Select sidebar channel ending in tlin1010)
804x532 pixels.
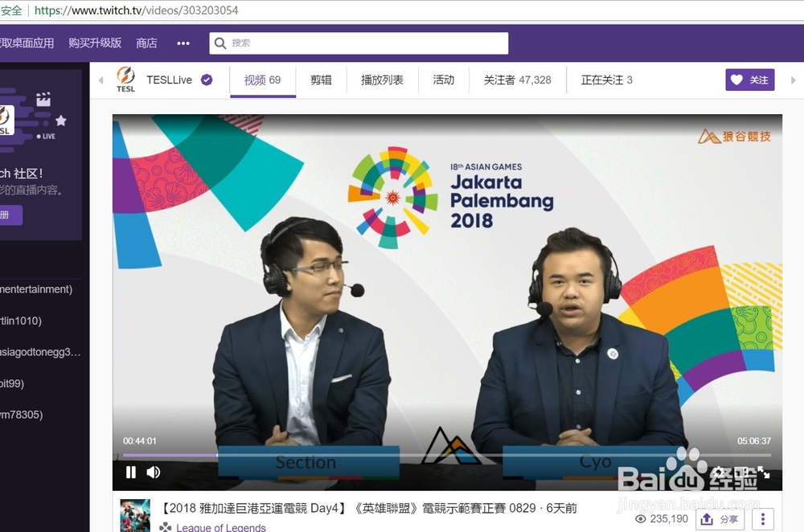21,321
